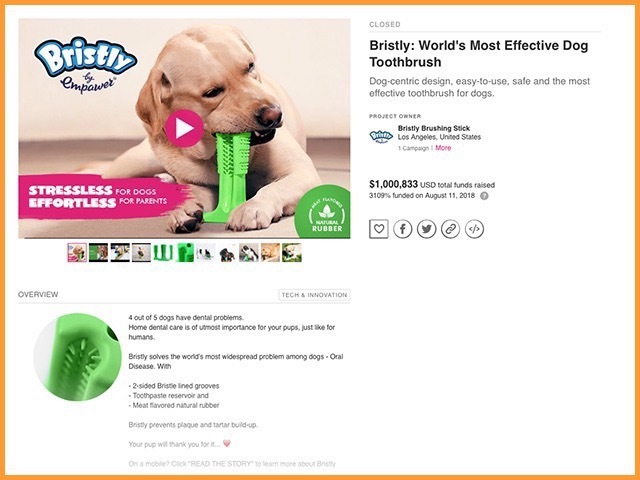Screen dimensions: 640x480
Task: Click the campaign title heading
Action: click(479, 53)
